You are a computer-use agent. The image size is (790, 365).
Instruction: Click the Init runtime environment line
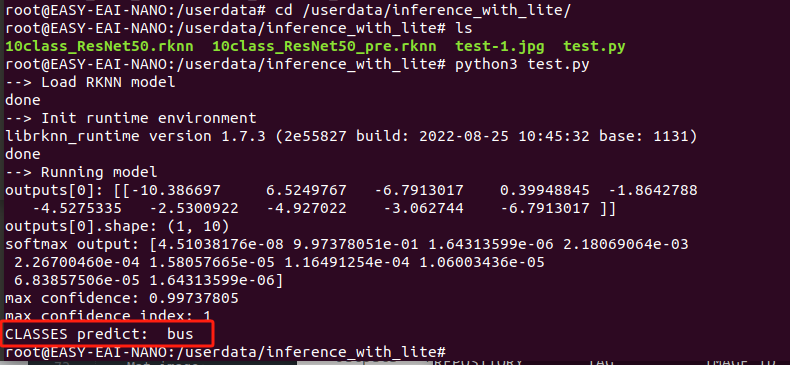point(131,119)
